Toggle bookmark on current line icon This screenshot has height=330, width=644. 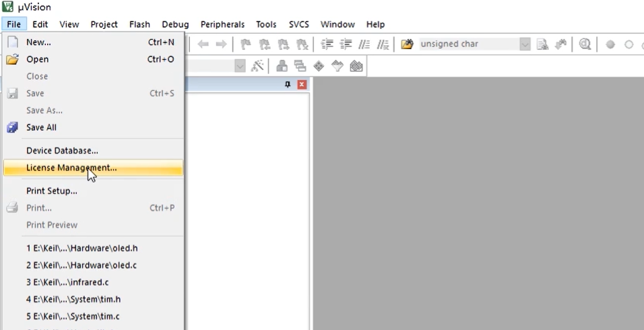click(246, 44)
